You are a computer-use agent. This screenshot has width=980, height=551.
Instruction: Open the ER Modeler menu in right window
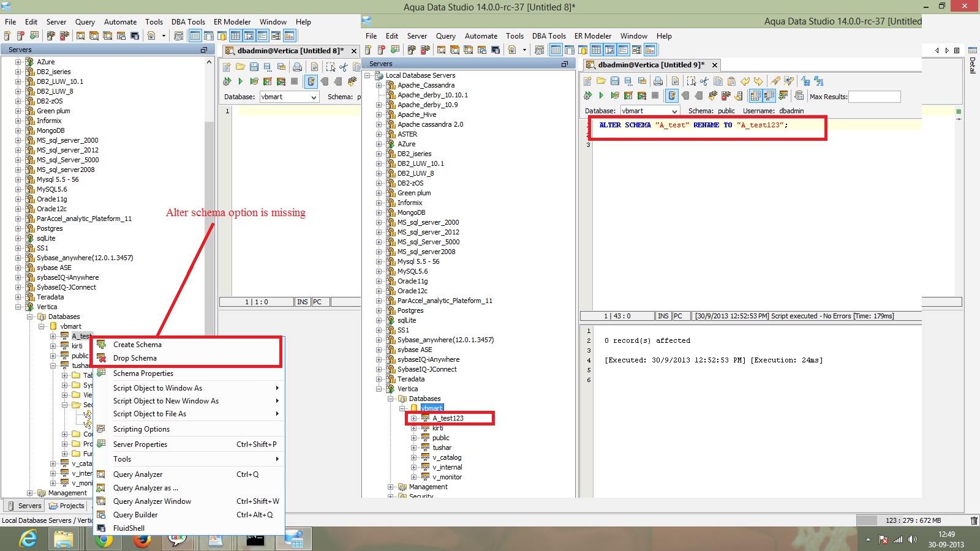(593, 36)
